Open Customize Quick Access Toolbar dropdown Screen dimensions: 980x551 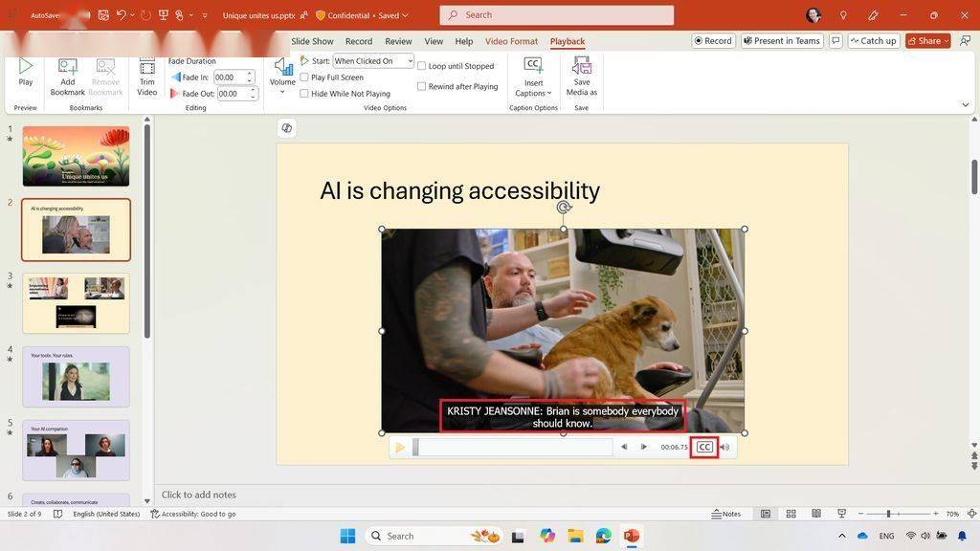[x=205, y=15]
